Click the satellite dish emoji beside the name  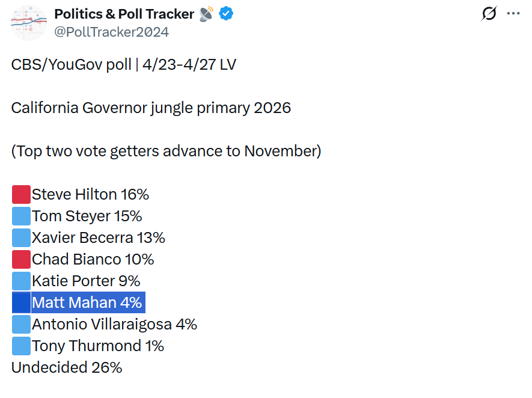point(206,14)
